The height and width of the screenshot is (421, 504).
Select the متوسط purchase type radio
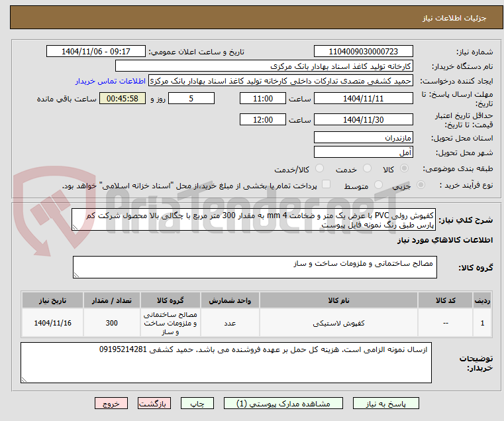378,185
